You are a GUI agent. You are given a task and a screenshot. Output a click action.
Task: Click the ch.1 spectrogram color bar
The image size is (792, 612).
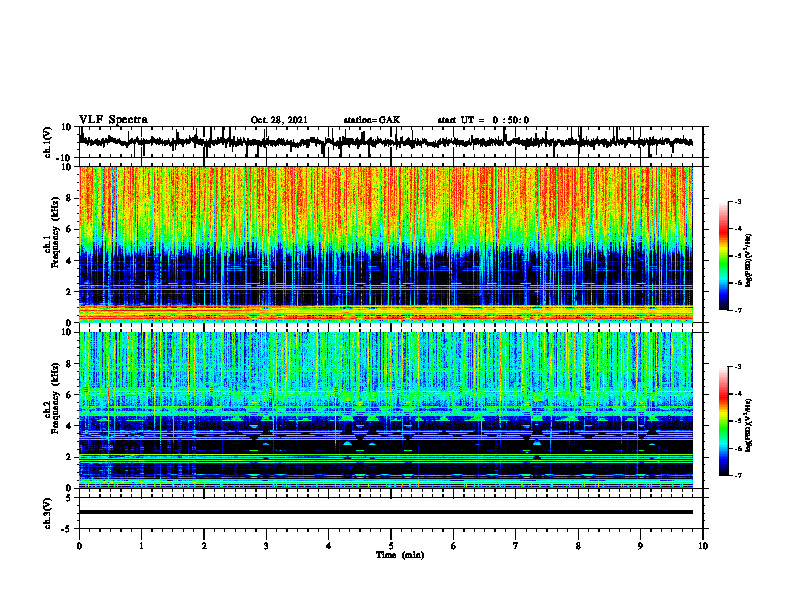[x=724, y=256]
